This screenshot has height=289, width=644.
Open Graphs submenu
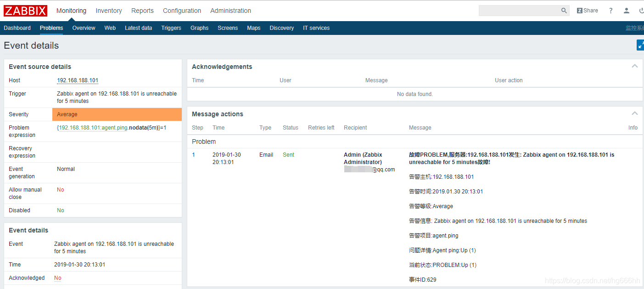click(199, 28)
